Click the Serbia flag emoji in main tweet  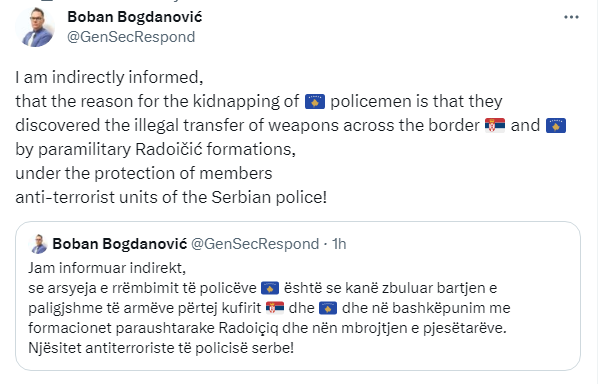coord(495,126)
